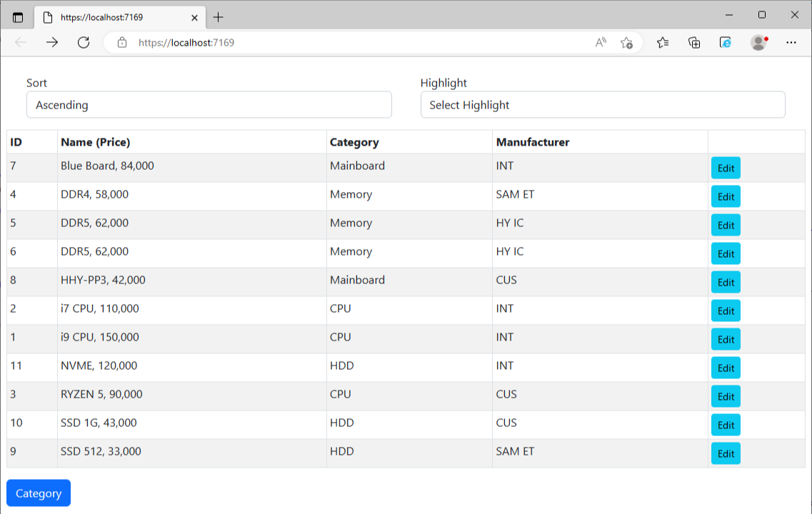The height and width of the screenshot is (514, 812).
Task: Edit the Blue Board row
Action: tap(726, 168)
